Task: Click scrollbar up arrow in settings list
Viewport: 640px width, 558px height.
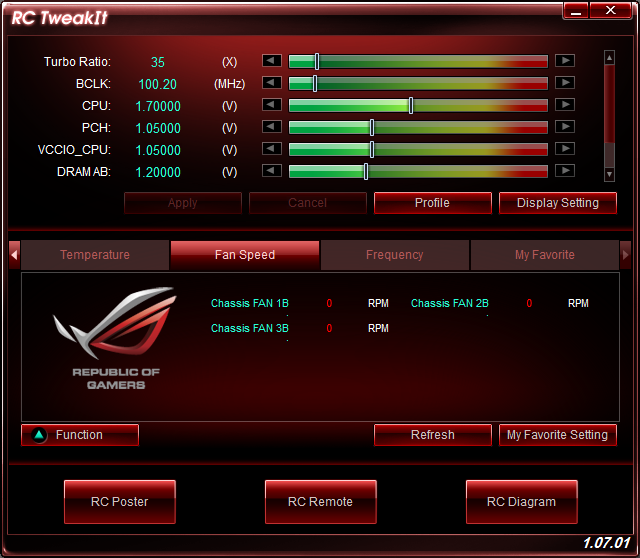Action: click(609, 58)
